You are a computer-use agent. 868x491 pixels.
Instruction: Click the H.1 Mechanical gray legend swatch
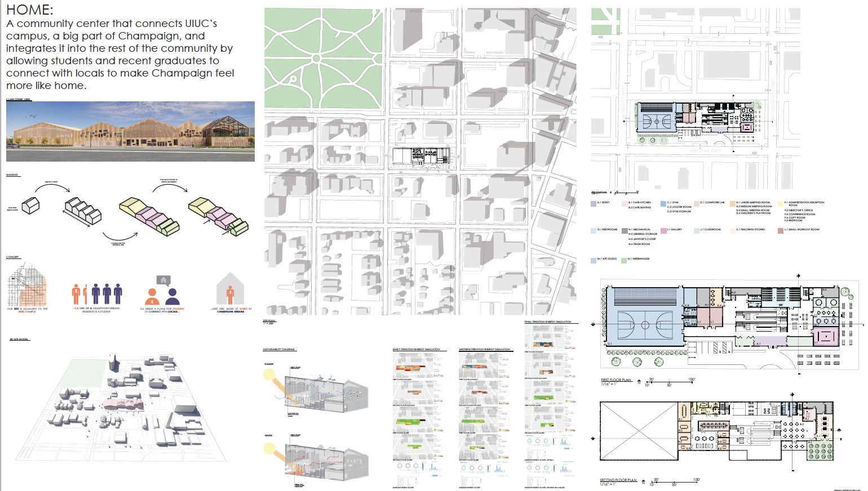(625, 230)
